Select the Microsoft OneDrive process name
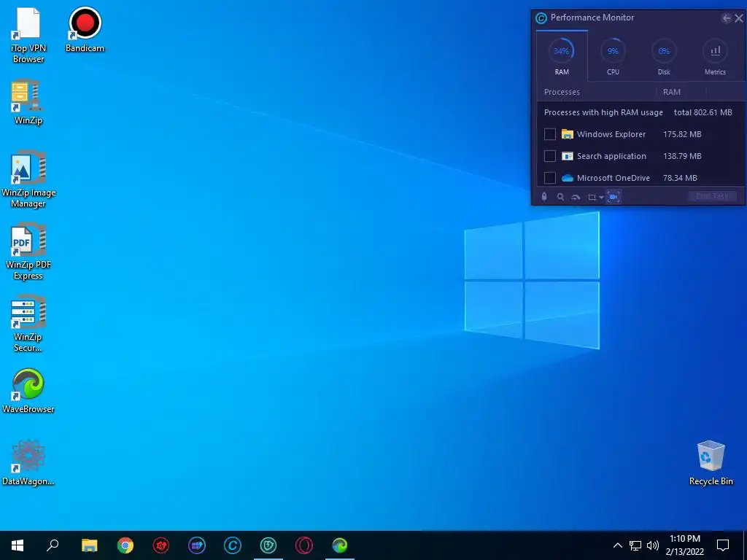The height and width of the screenshot is (560, 747). coord(614,178)
